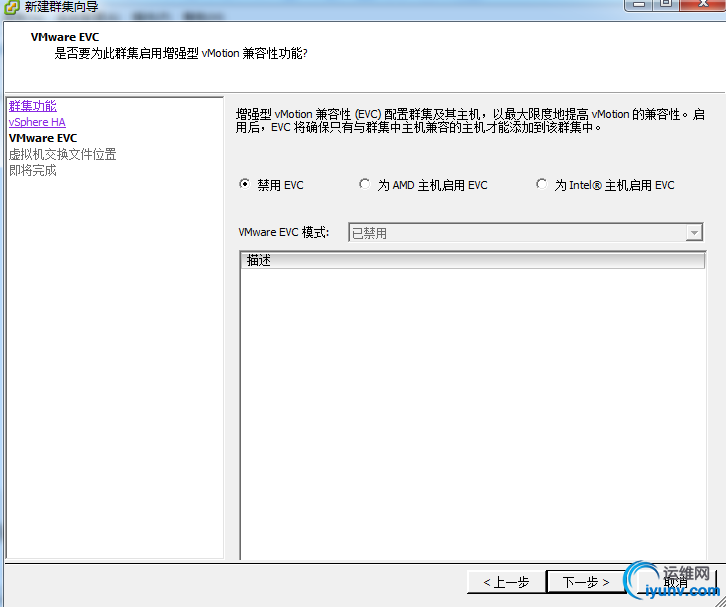Click the <上一步 back button

506,582
